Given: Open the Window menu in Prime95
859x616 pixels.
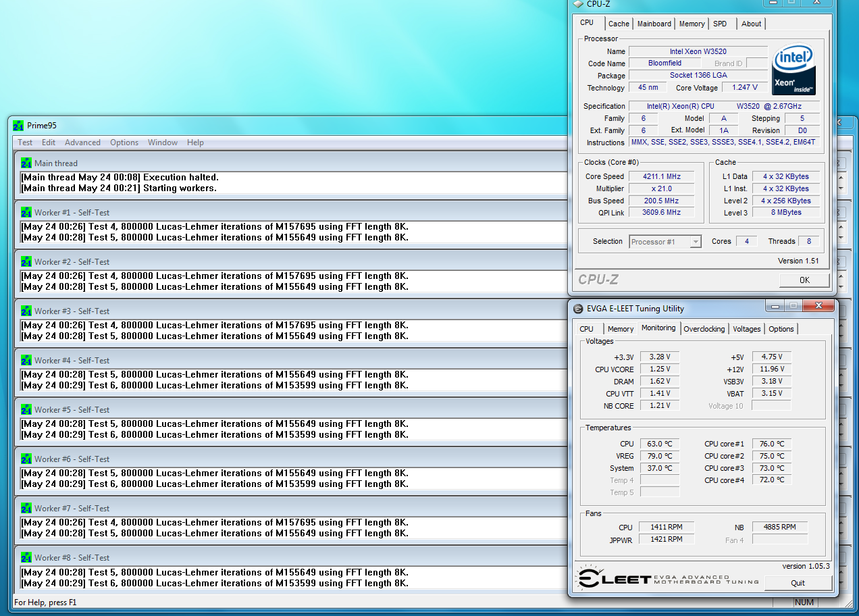Looking at the screenshot, I should coord(163,143).
